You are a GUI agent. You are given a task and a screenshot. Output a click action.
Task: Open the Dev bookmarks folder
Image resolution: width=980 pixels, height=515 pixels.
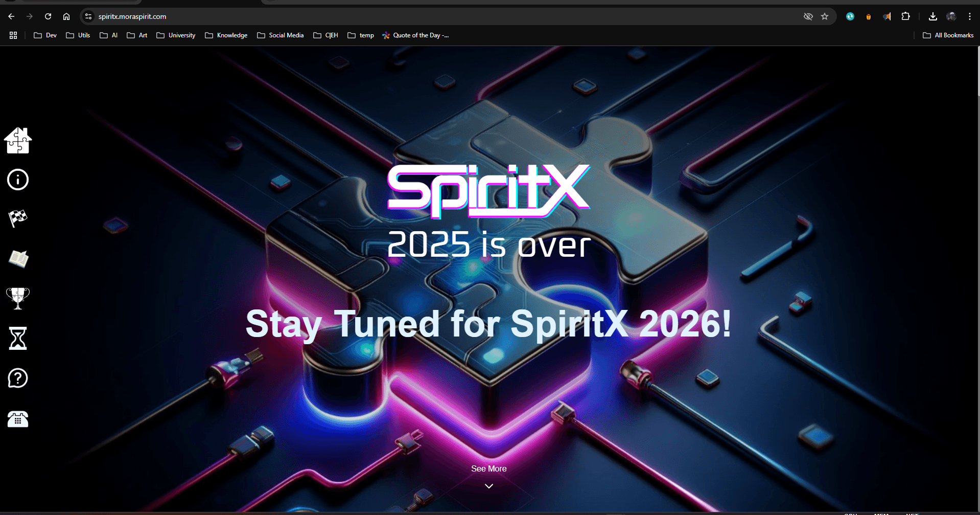tap(45, 35)
